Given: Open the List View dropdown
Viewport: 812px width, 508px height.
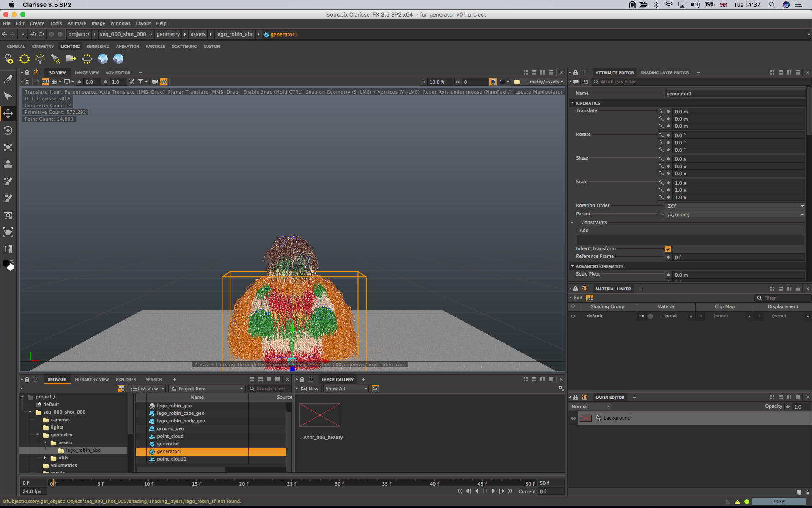Looking at the screenshot, I should (x=147, y=389).
